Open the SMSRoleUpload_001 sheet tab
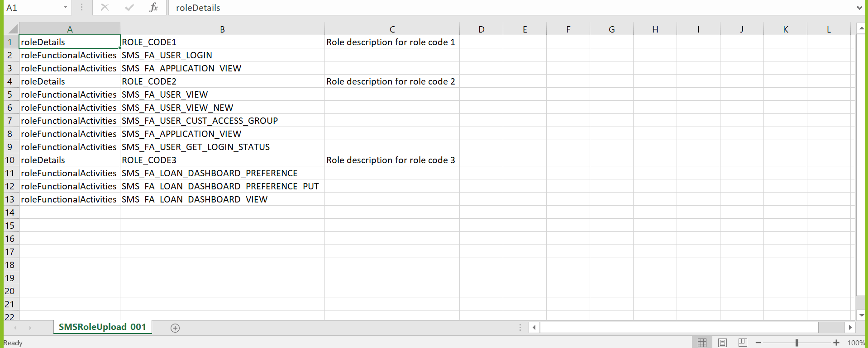868x348 pixels. (103, 327)
